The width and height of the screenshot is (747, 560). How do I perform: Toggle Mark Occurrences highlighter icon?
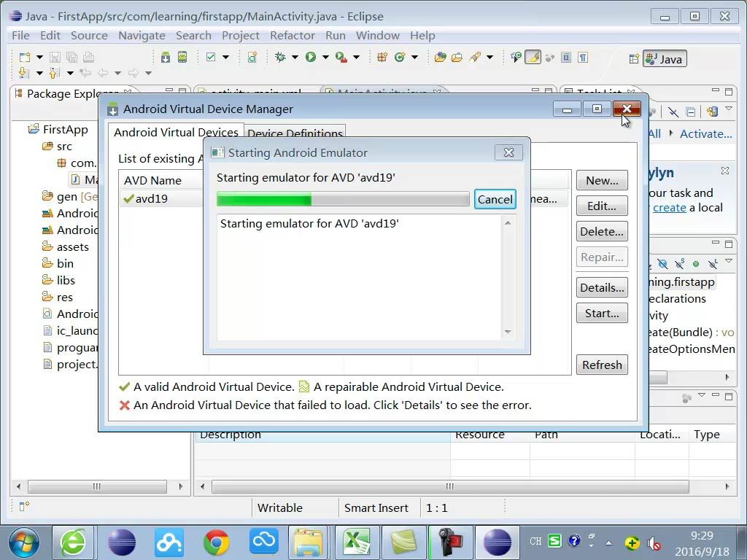533,57
